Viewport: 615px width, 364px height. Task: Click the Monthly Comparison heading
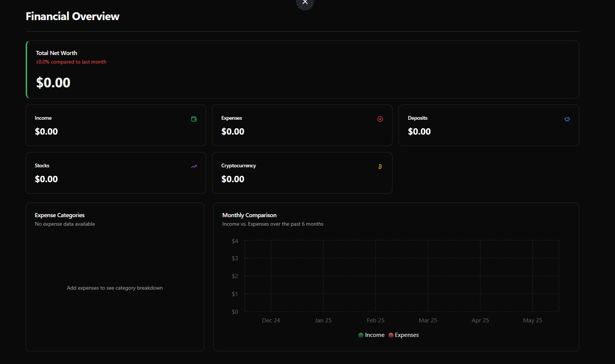[x=249, y=215]
